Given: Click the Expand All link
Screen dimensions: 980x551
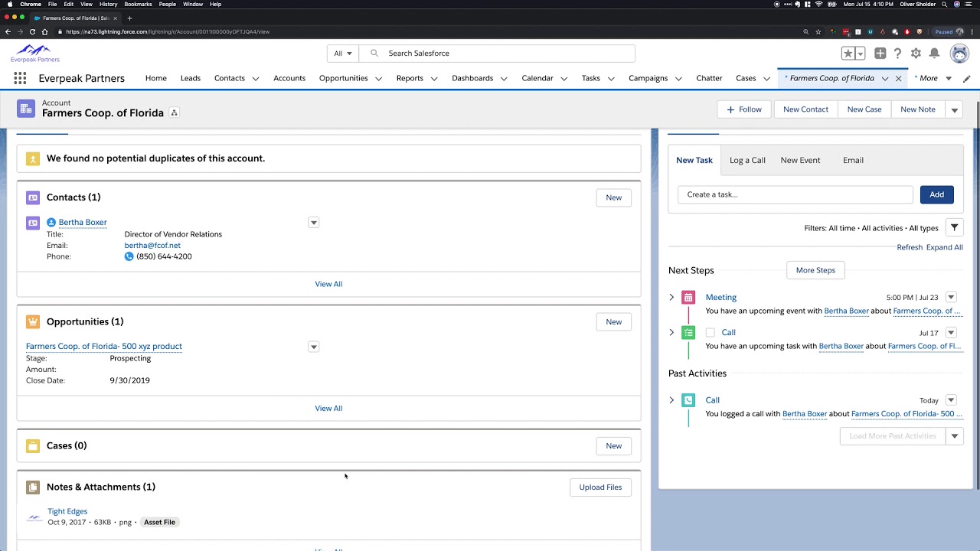Looking at the screenshot, I should tap(945, 247).
